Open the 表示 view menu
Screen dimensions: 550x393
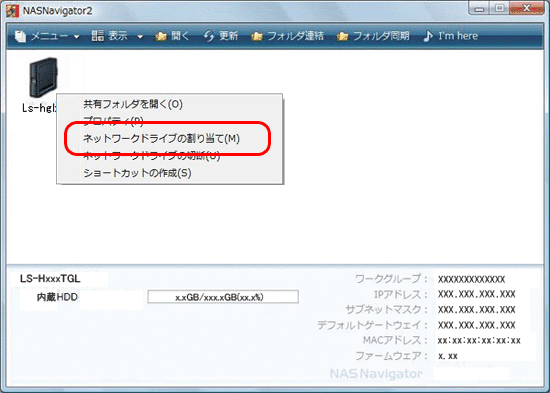pyautogui.click(x=118, y=36)
